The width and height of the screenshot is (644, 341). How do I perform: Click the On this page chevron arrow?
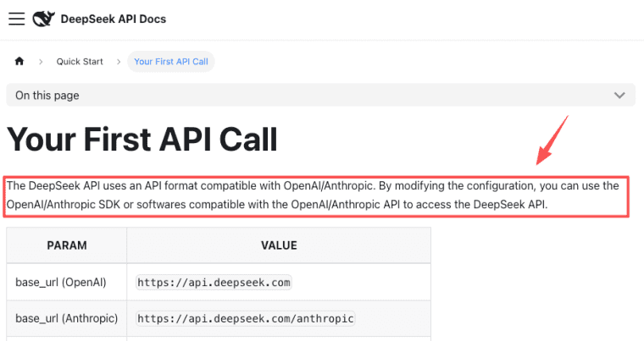click(x=619, y=96)
